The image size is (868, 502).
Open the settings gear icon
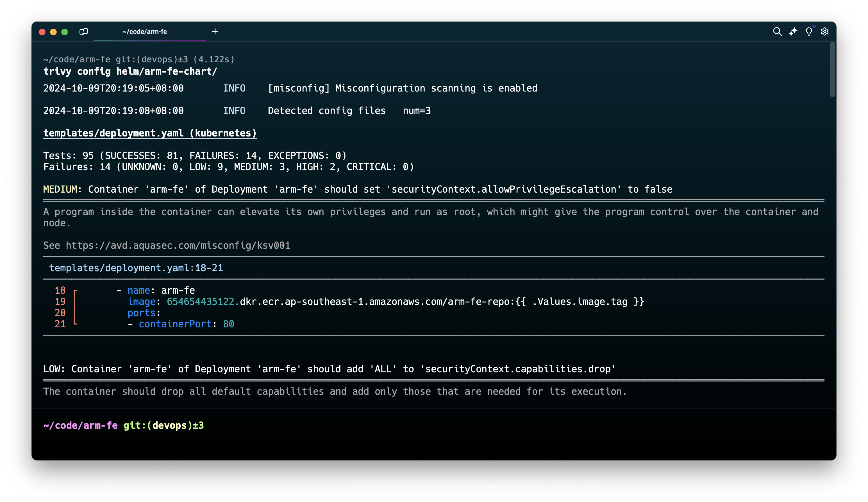(825, 32)
